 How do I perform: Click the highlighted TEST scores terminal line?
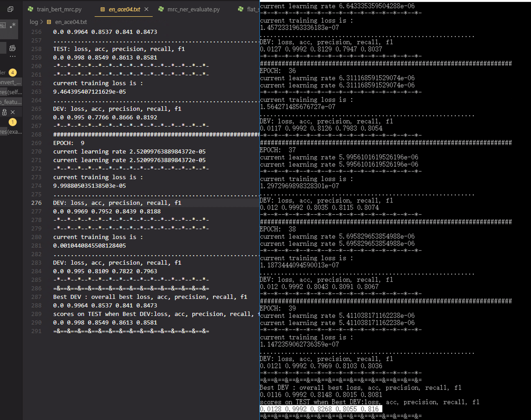tap(321, 409)
